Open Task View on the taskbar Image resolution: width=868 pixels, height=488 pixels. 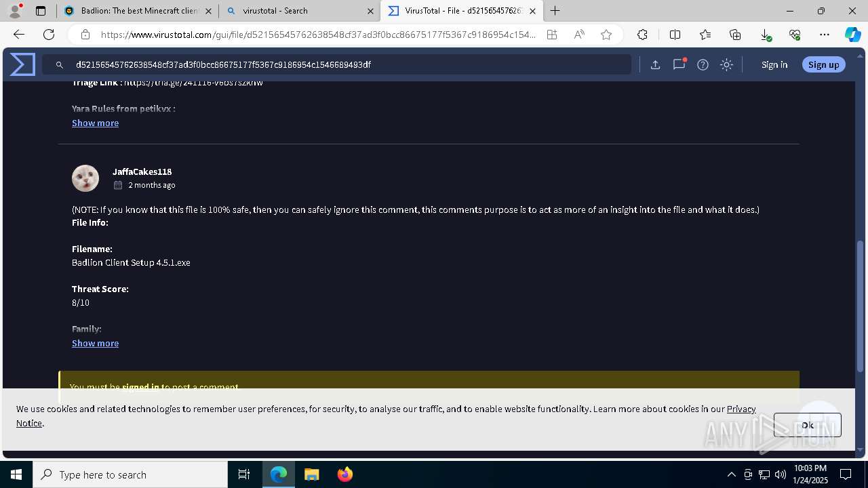(244, 474)
